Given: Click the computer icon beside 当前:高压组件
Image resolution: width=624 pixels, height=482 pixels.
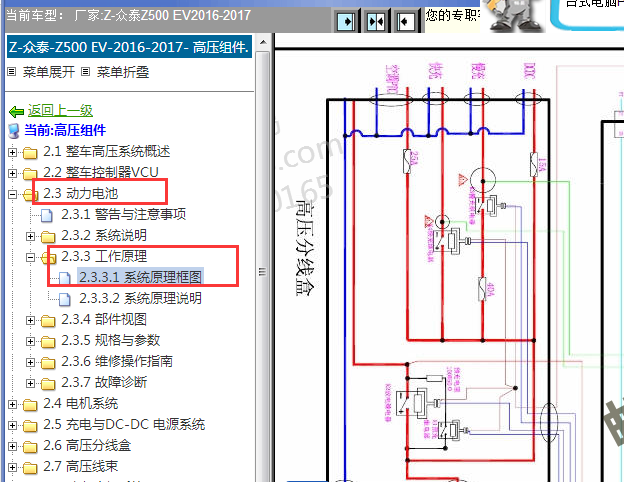Looking at the screenshot, I should [x=14, y=131].
